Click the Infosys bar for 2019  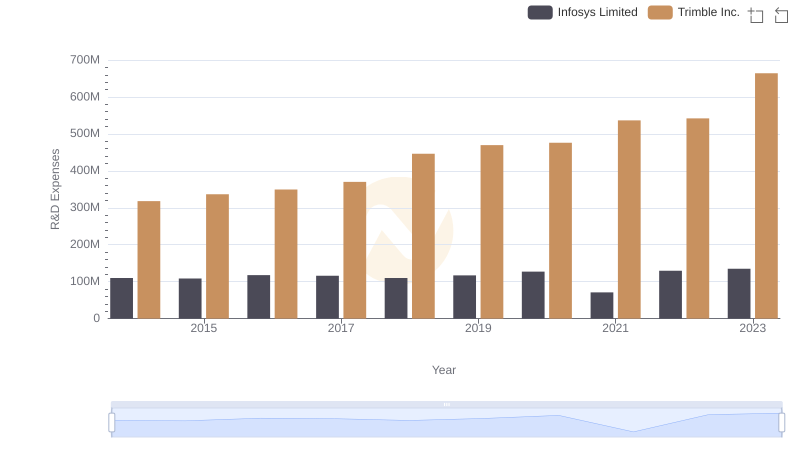pos(465,297)
